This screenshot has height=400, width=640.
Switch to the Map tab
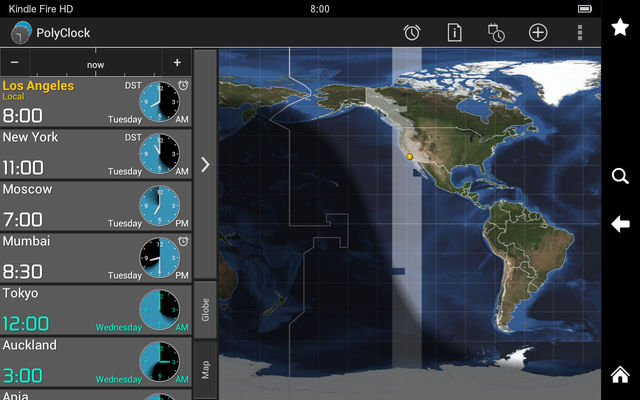(x=205, y=369)
